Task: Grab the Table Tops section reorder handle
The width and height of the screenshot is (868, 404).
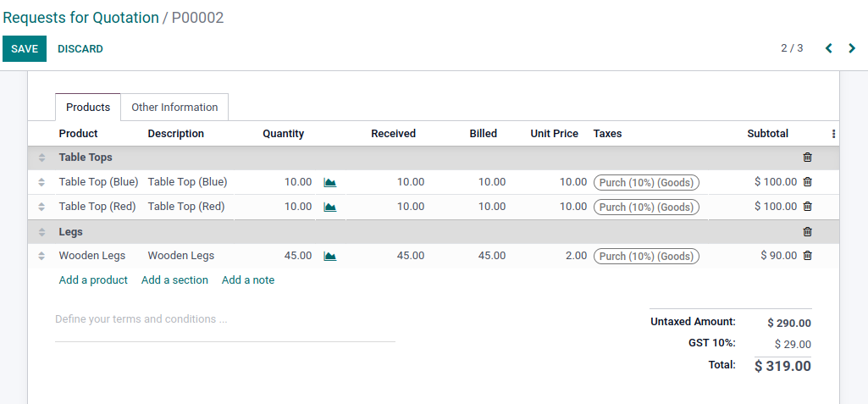Action: tap(41, 158)
